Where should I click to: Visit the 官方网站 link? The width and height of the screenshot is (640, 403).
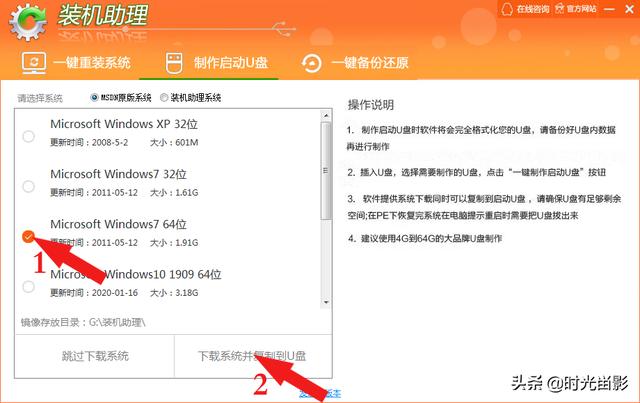tap(576, 9)
